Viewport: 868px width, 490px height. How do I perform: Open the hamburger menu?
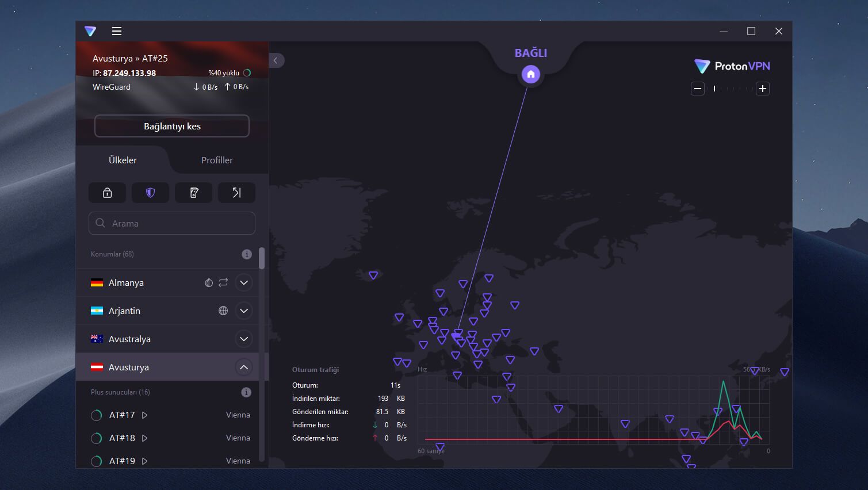117,31
